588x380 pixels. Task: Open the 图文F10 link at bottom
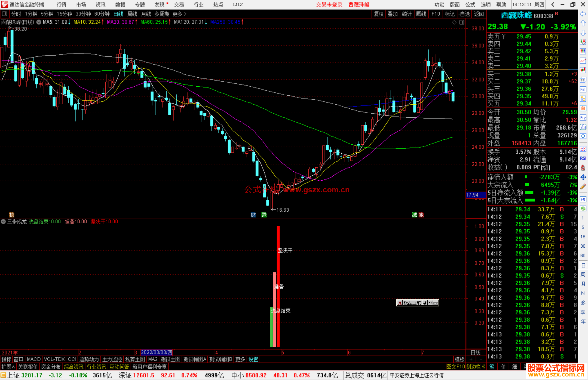pyautogui.click(x=455, y=367)
